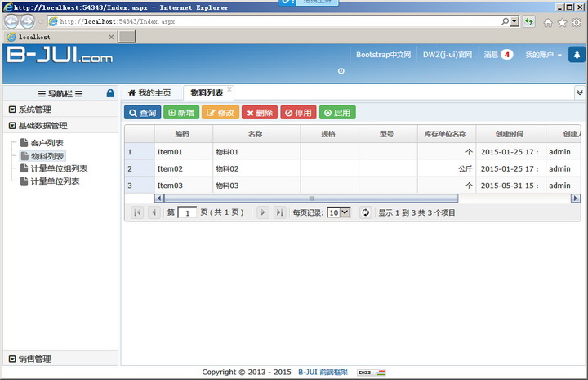Click the 新增 add button
Viewport: 588px width, 380px height.
(x=181, y=113)
